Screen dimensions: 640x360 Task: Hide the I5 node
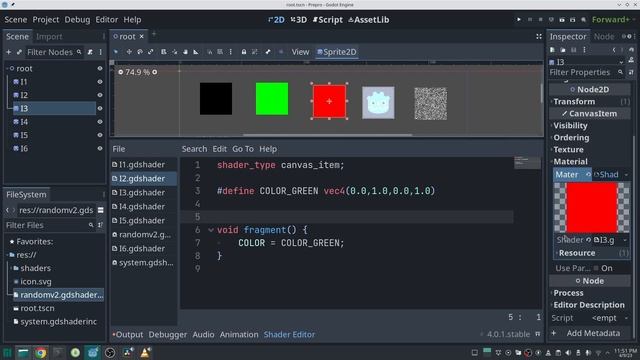pos(100,135)
